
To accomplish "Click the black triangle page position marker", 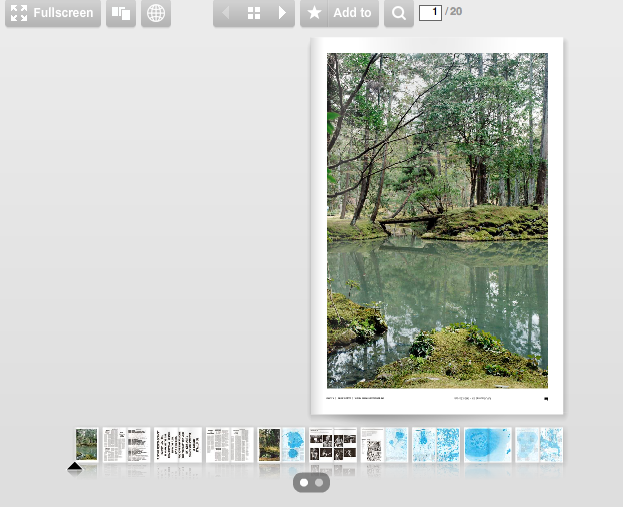I will tap(75, 466).
